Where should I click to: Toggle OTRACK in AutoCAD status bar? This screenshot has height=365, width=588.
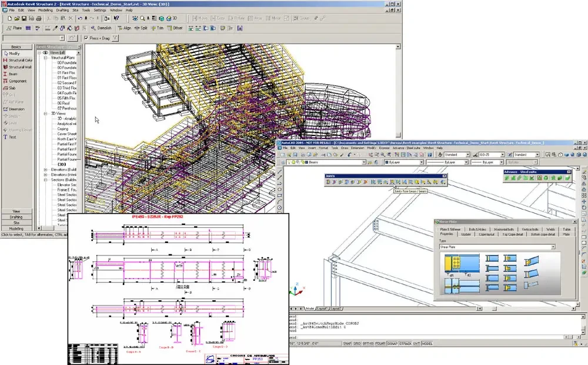pyautogui.click(x=405, y=344)
